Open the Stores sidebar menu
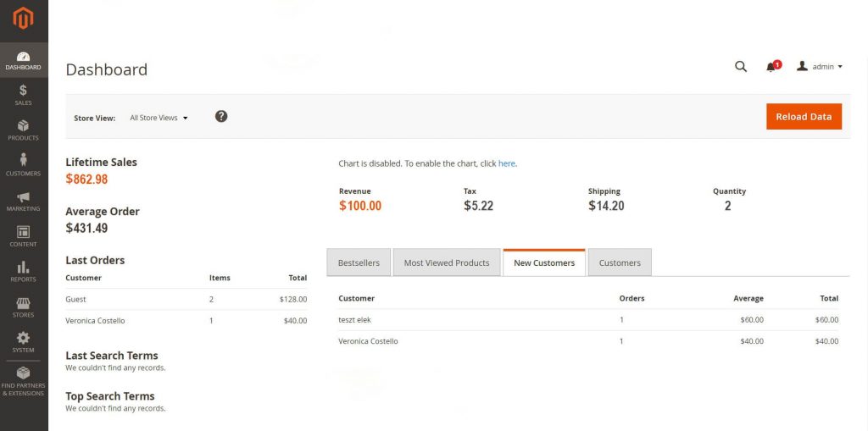This screenshot has width=868, height=431. [x=23, y=307]
